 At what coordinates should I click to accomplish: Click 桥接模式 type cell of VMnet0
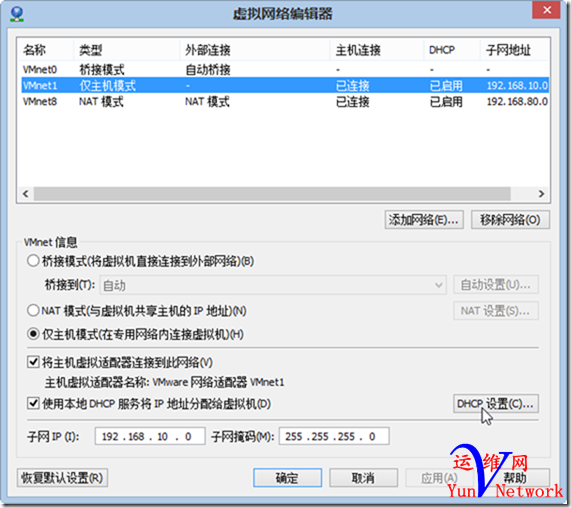[102, 69]
